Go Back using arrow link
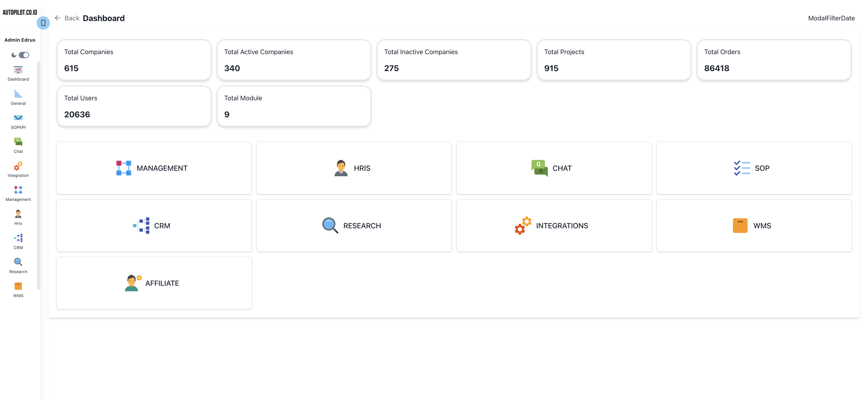Screen dimensions: 868x399 coord(67,18)
